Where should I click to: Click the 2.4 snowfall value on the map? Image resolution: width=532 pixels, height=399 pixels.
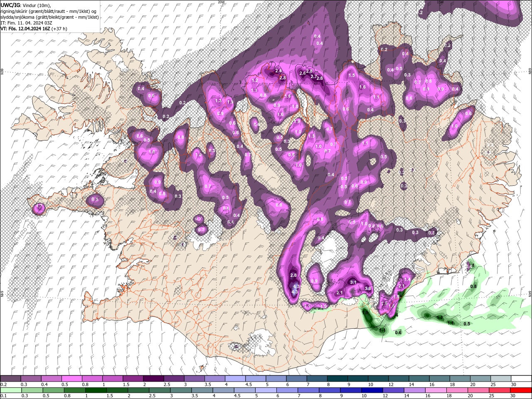click(278, 71)
